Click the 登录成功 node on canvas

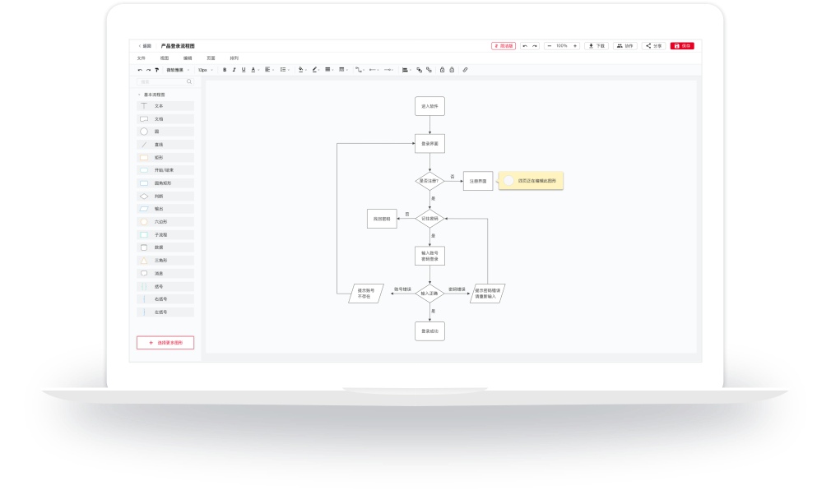pyautogui.click(x=429, y=331)
